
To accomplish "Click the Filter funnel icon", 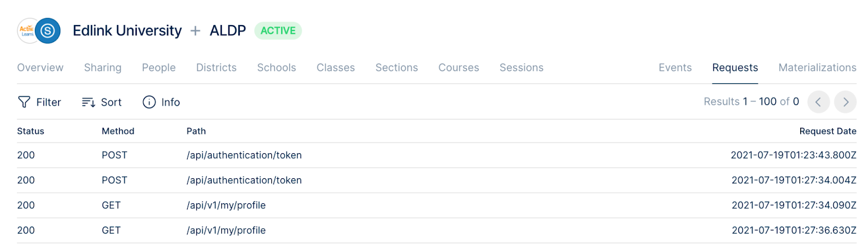I will tap(24, 102).
